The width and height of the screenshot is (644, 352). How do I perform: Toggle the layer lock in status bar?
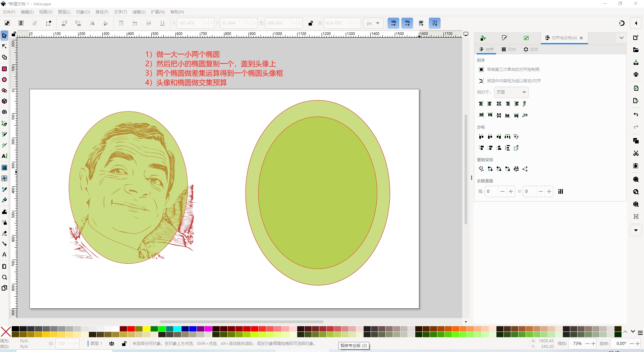coord(124,344)
